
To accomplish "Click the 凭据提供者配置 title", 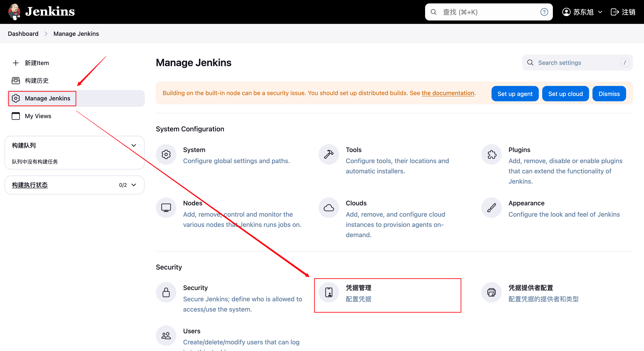I will coord(531,288).
